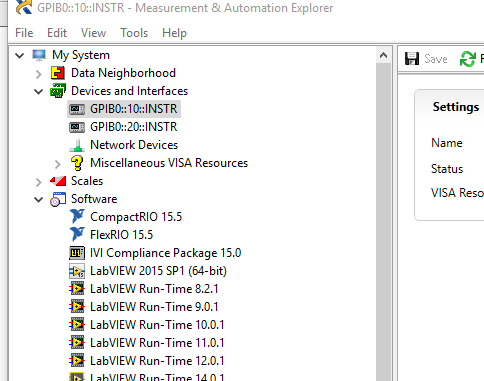Viewport: 484px width, 381px height.
Task: Select GPIB0::20::INSTR device
Action: tap(134, 127)
